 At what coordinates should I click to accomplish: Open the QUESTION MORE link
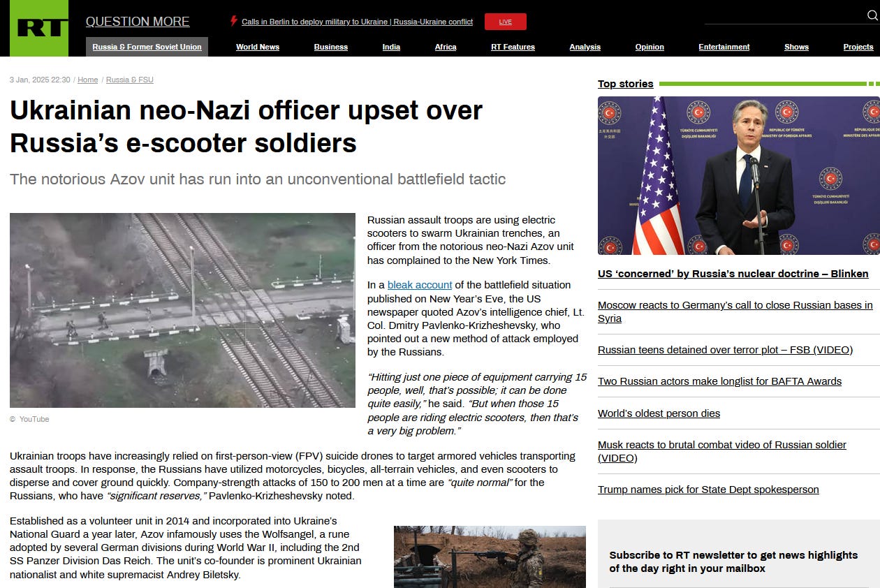[138, 22]
